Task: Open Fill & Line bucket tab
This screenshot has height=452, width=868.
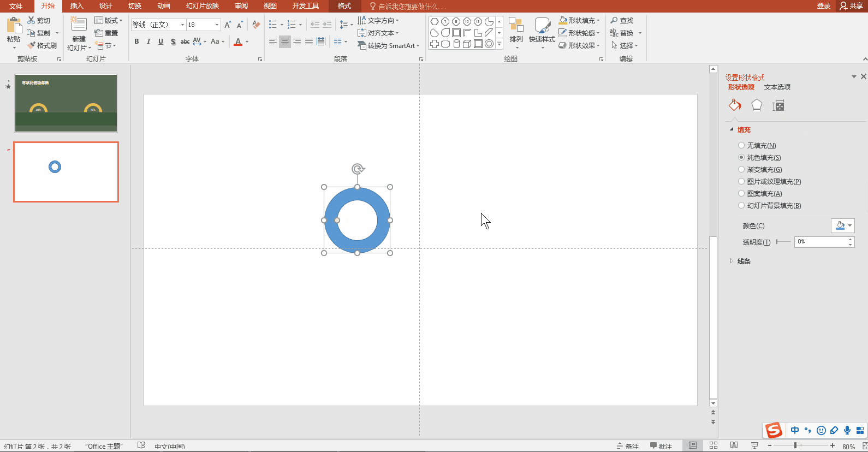Action: pos(735,105)
